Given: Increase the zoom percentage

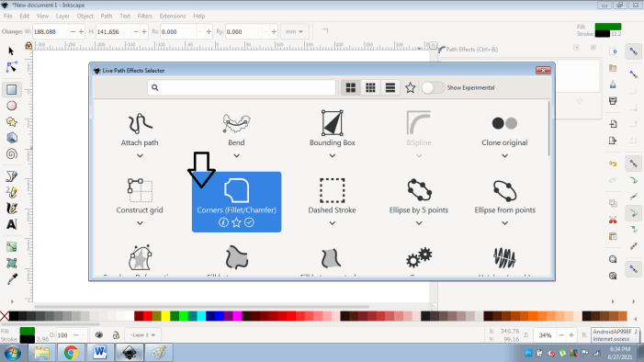Looking at the screenshot, I should (571, 335).
